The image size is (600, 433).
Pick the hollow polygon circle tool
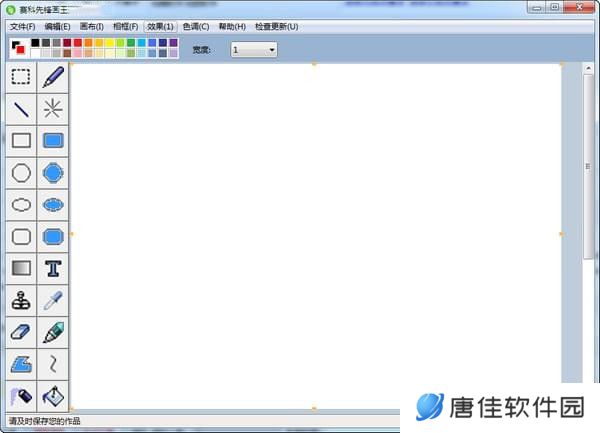tap(21, 173)
